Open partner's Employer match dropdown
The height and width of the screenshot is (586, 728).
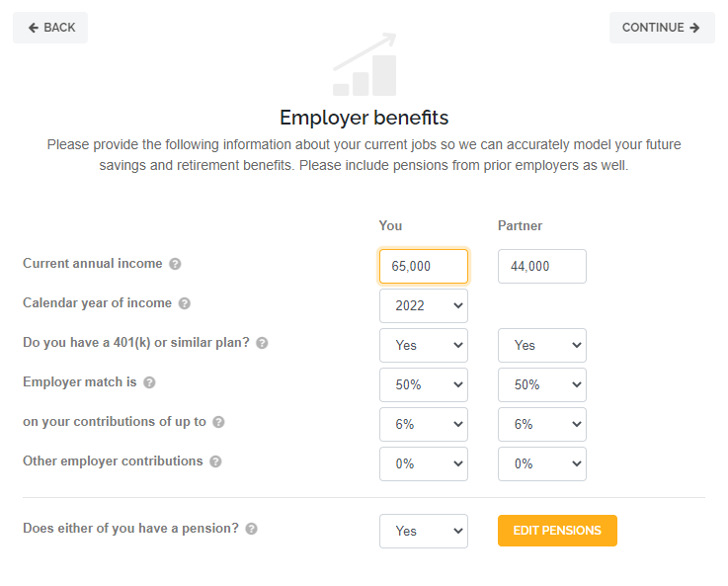(x=542, y=384)
